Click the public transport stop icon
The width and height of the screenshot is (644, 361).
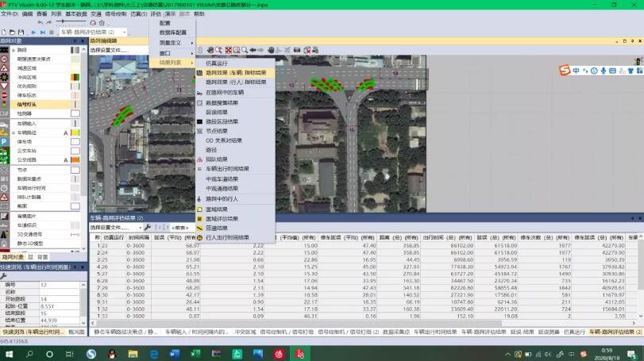coord(4,151)
